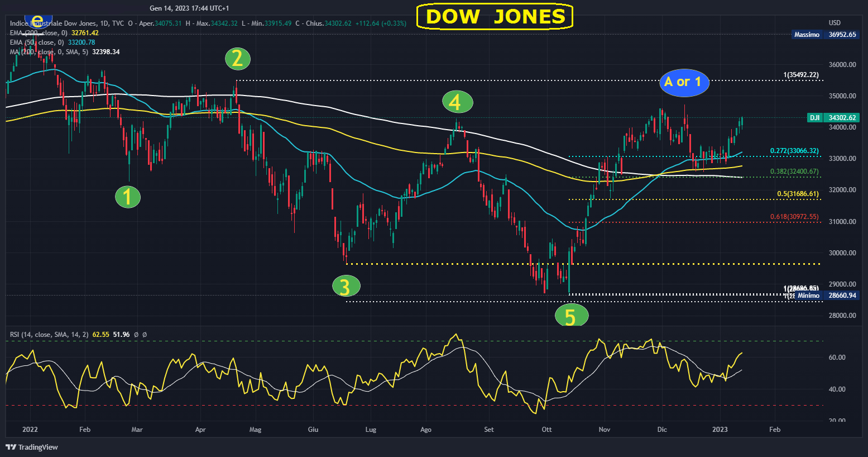Click the Ott label on time axis
868x457 pixels.
pyautogui.click(x=546, y=430)
